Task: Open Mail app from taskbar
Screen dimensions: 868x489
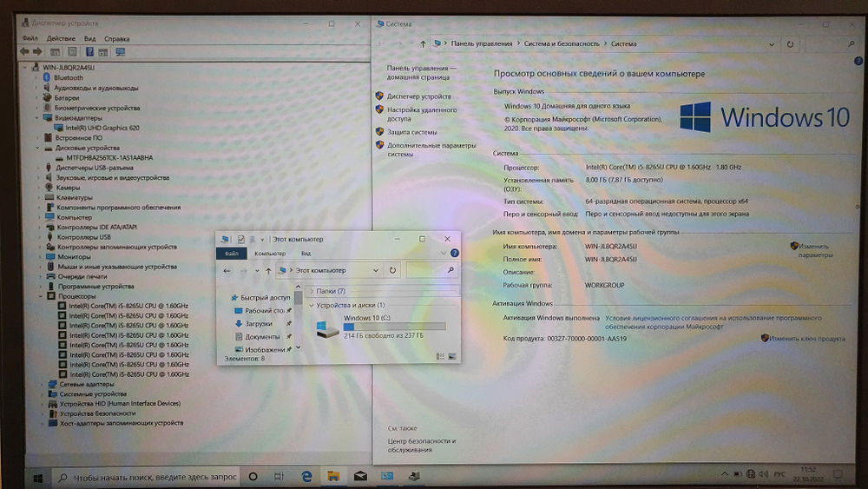Action: pos(360,477)
